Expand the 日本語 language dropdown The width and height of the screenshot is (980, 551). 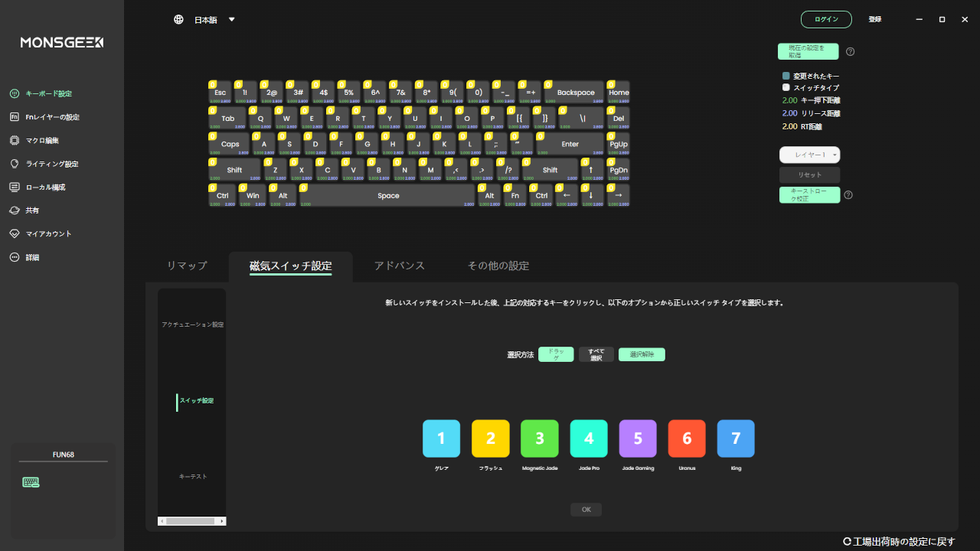pyautogui.click(x=232, y=20)
